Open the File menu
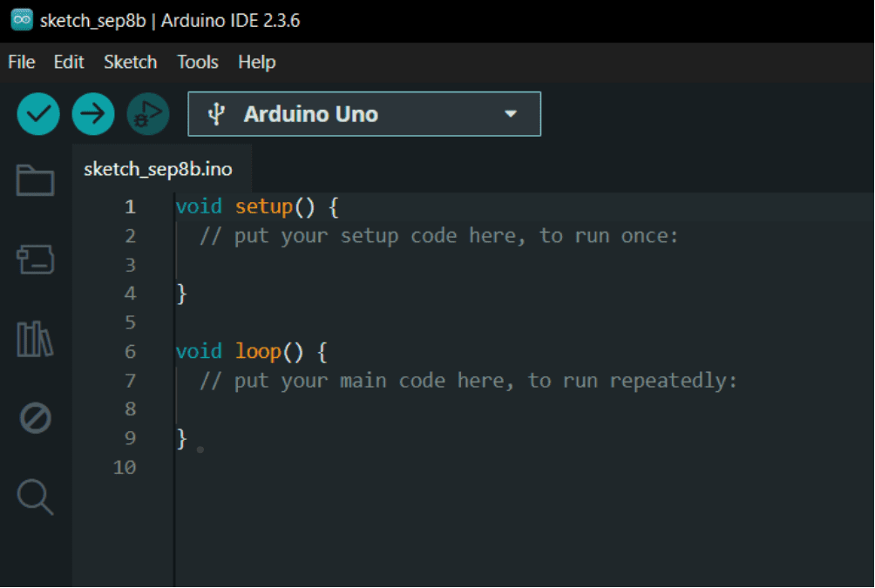This screenshot has width=875, height=588. tap(20, 62)
